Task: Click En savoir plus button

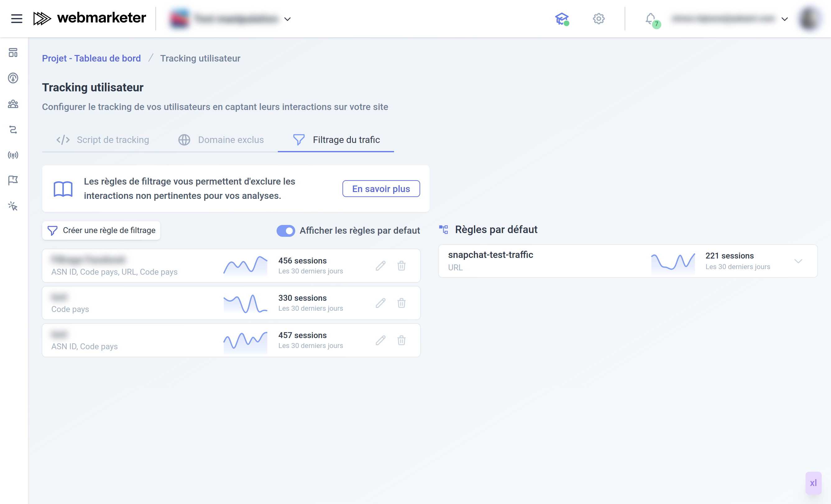Action: click(381, 188)
